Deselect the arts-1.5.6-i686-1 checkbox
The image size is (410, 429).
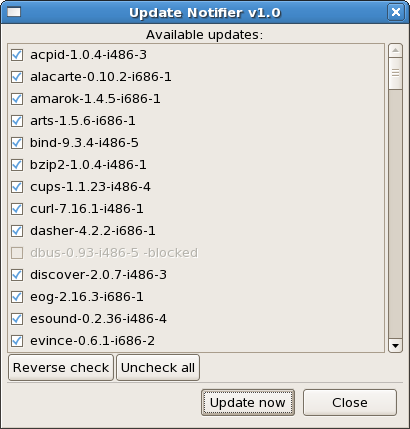click(17, 121)
